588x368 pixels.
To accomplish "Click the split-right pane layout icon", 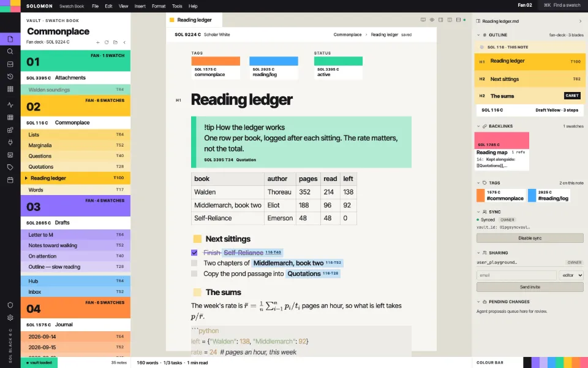I will (x=440, y=20).
